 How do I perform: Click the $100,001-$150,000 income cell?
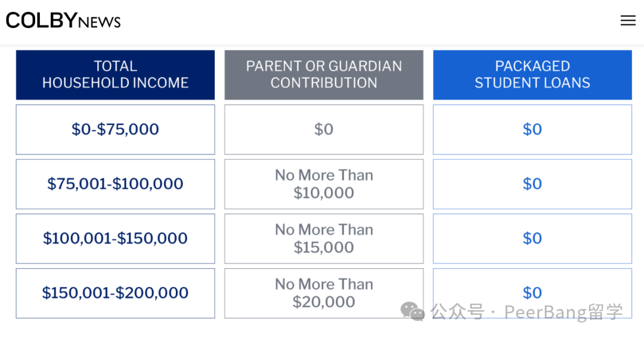pyautogui.click(x=115, y=238)
